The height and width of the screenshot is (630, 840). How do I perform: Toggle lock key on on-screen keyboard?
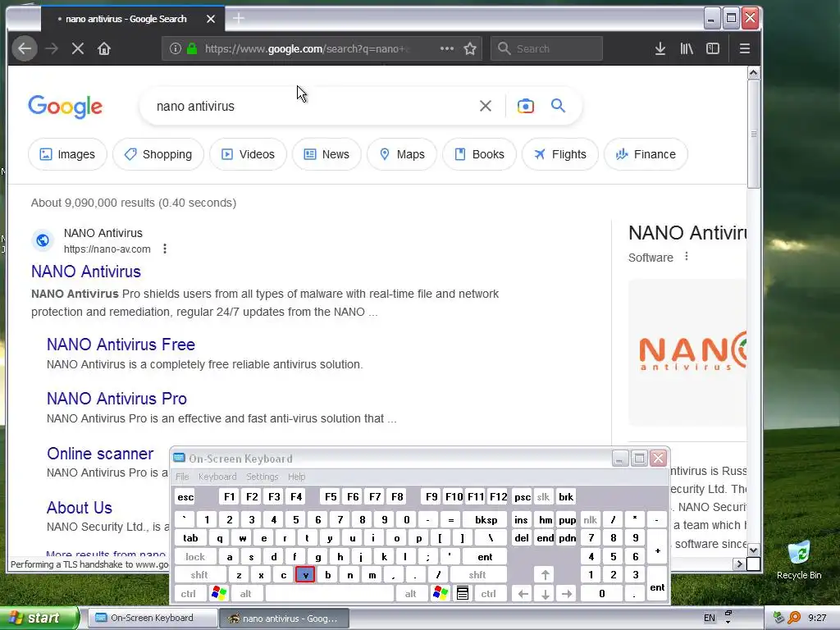[x=195, y=557]
